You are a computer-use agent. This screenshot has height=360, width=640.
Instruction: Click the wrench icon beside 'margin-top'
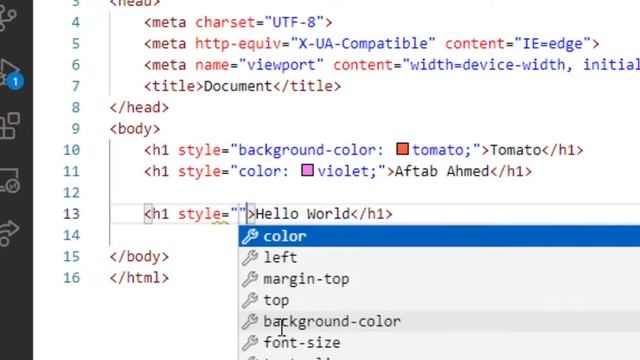pos(250,279)
